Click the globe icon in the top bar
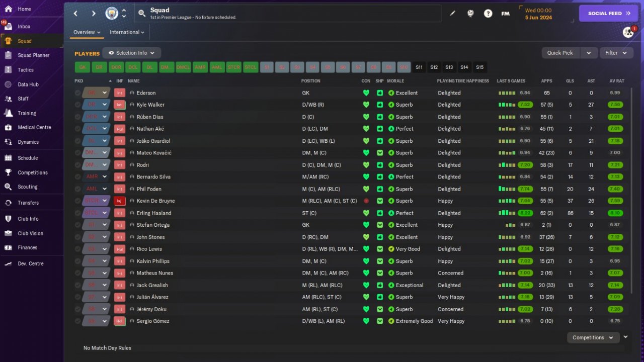Viewport: 644px width, 362px height. coord(470,14)
